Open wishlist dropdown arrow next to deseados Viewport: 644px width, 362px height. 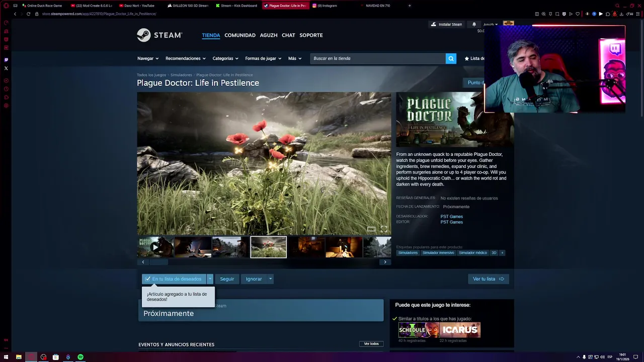click(210, 279)
